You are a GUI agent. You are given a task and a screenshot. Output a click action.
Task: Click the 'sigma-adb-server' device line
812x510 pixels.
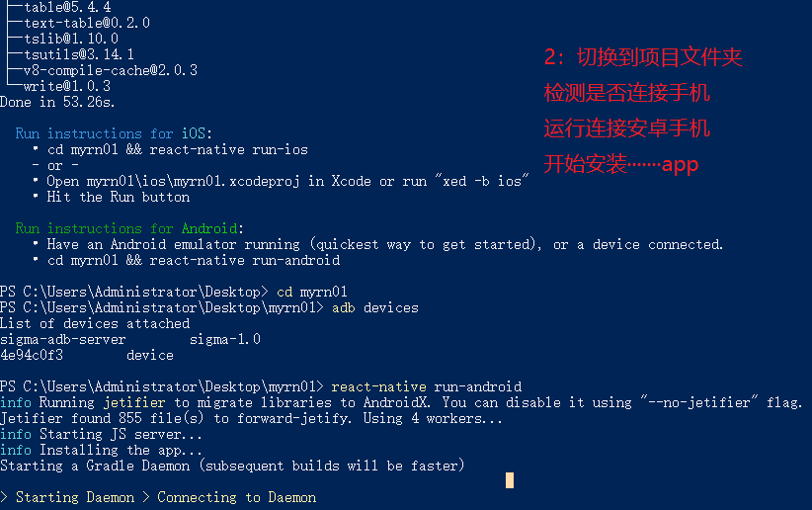point(130,339)
